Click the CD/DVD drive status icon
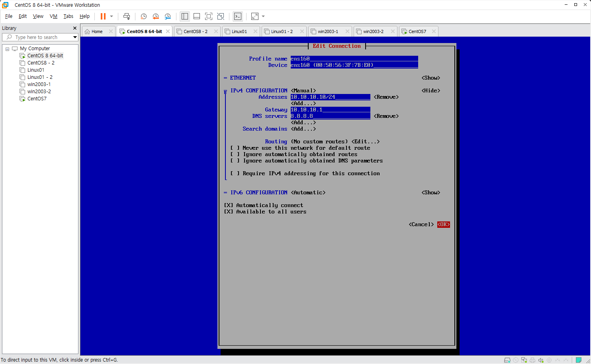The height and width of the screenshot is (364, 591). [x=516, y=360]
